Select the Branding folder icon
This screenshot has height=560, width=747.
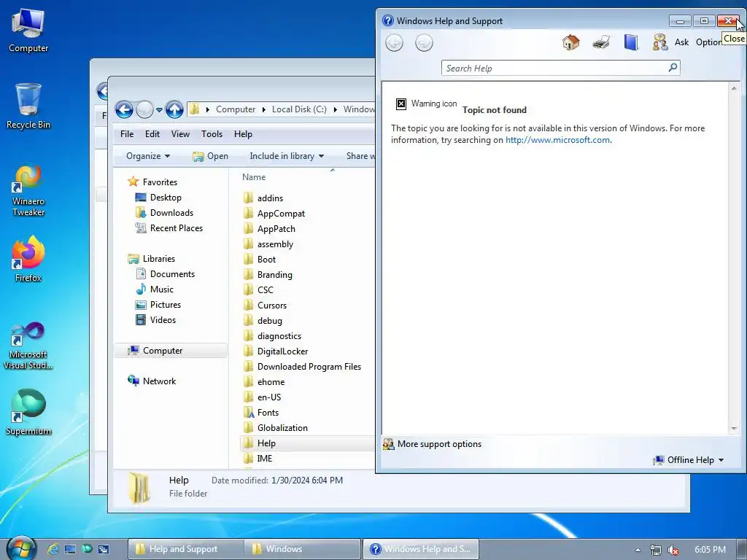click(x=248, y=274)
